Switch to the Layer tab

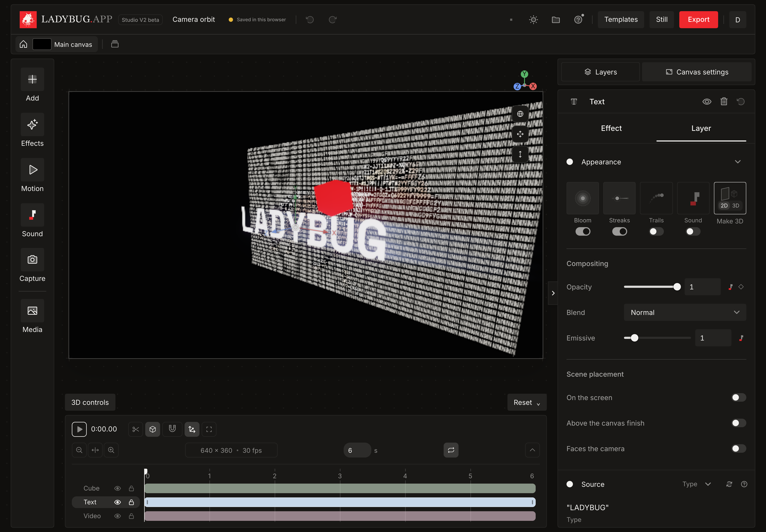pyautogui.click(x=701, y=128)
